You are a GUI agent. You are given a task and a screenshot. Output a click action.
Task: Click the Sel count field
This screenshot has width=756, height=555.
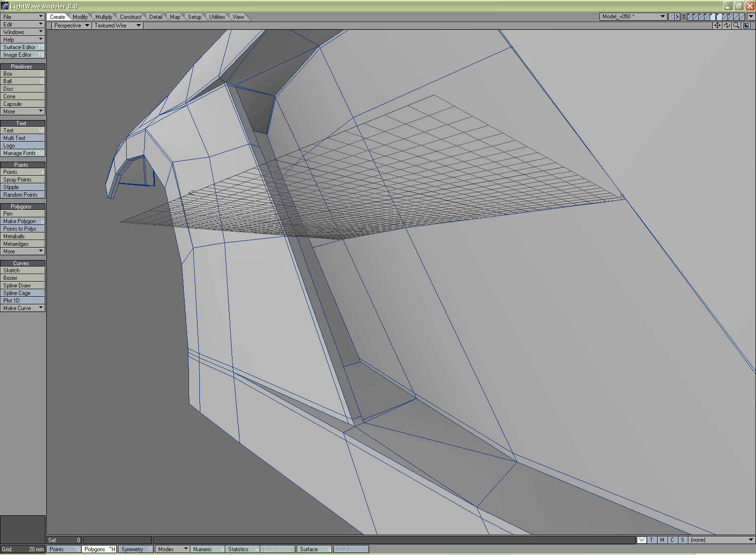[x=64, y=540]
